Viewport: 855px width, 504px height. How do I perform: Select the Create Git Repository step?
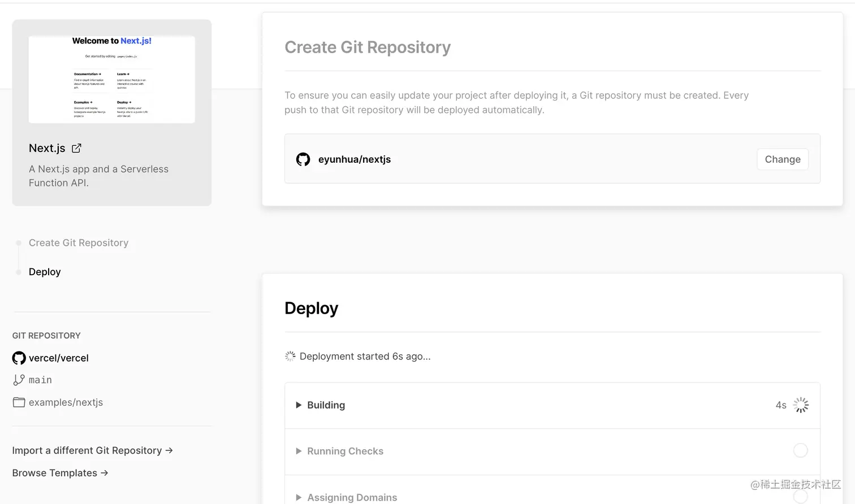[79, 242]
